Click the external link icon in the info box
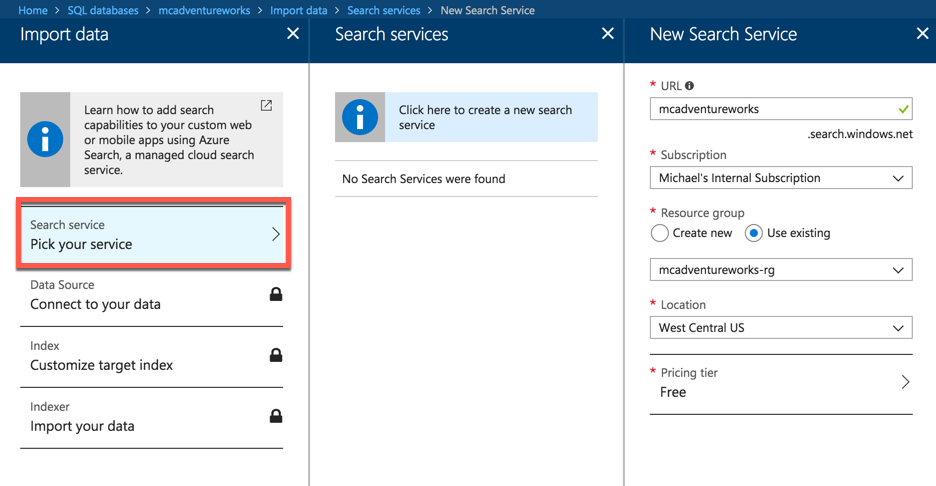Screen dimensions: 936x486 pyautogui.click(x=266, y=105)
